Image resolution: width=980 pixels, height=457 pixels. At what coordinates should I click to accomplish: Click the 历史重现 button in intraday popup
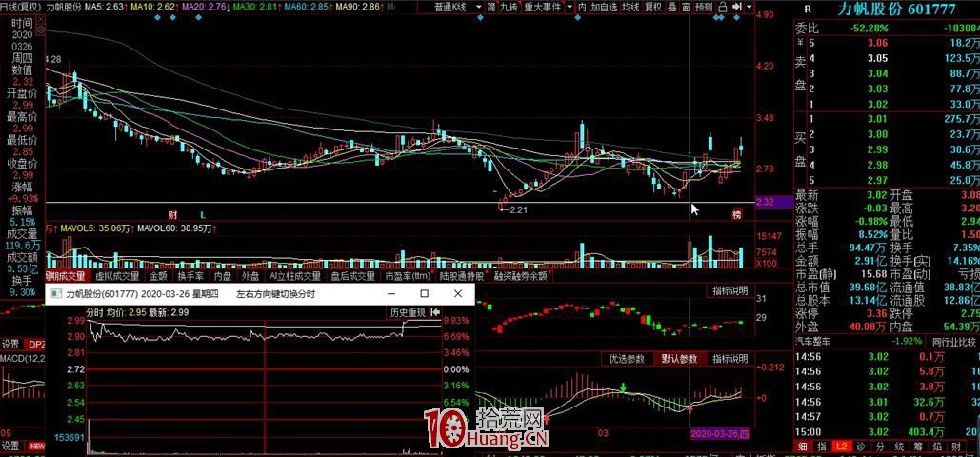pyautogui.click(x=408, y=312)
